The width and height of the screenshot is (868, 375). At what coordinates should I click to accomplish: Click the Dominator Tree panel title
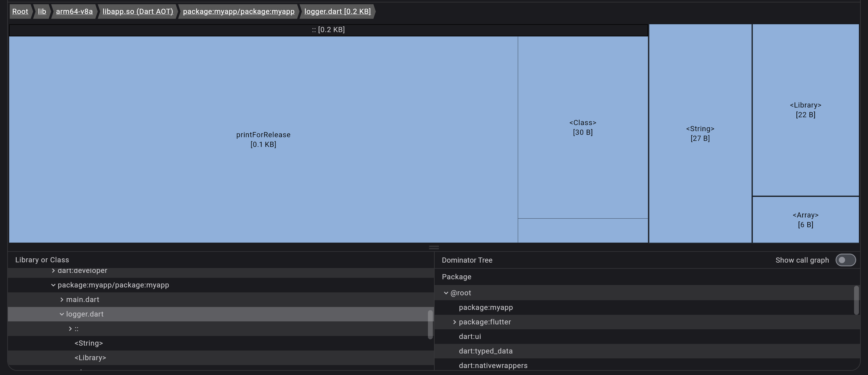pyautogui.click(x=467, y=260)
